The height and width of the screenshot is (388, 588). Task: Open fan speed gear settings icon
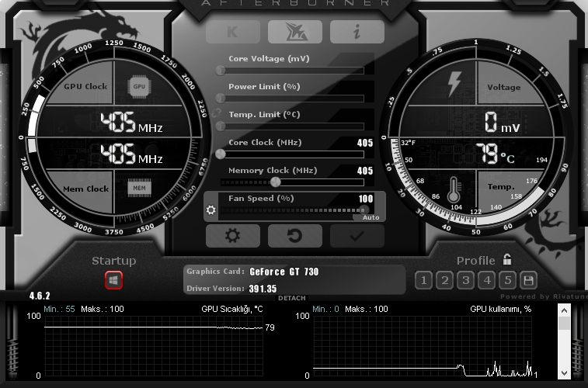pos(211,210)
